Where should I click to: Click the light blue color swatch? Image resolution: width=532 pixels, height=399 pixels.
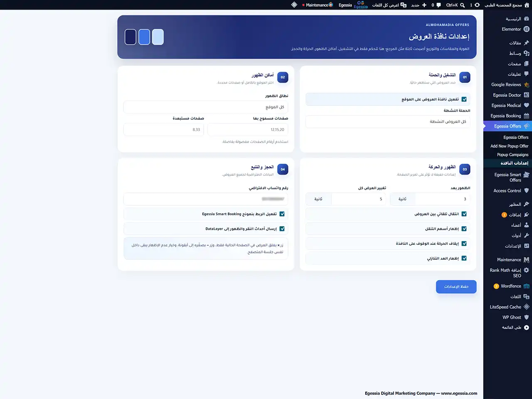[158, 37]
